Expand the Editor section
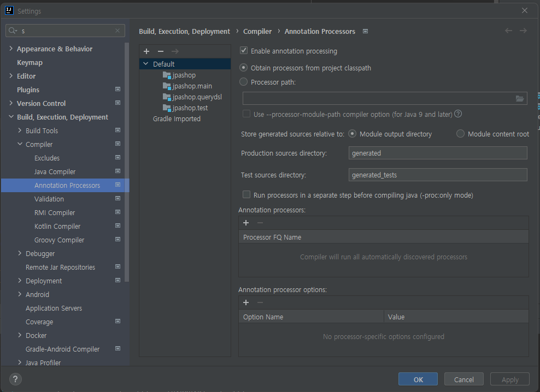 tap(11, 76)
